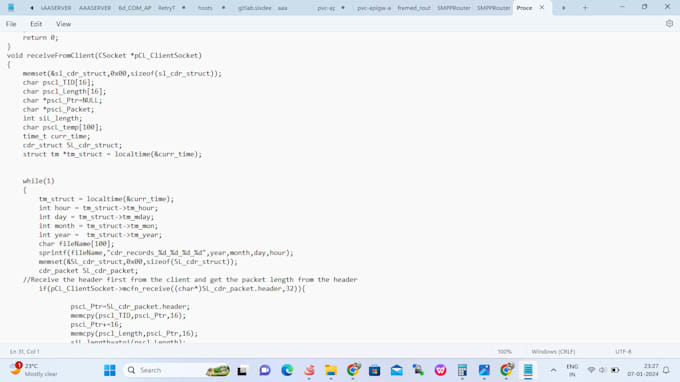680x382 pixels.
Task: Click the '//Receive the header first' comment line
Action: click(190, 280)
